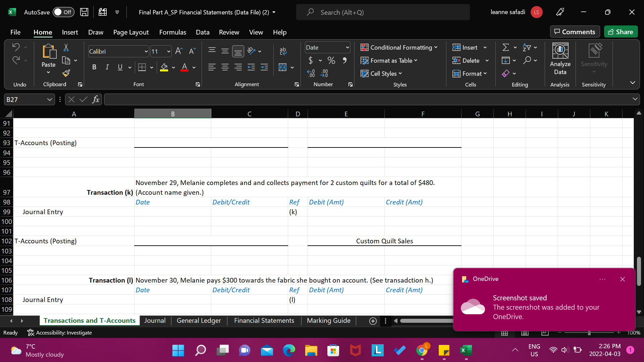This screenshot has width=644, height=362.
Task: Apply Comma Style number format
Action: point(344,60)
